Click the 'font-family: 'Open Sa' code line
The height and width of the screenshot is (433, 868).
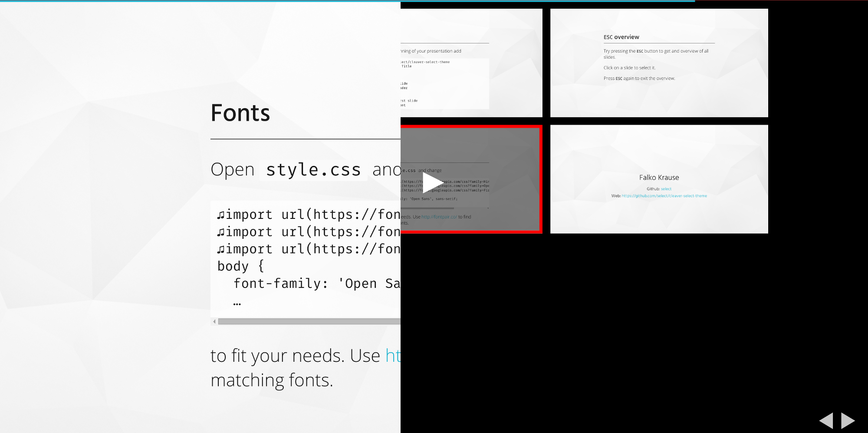317,283
